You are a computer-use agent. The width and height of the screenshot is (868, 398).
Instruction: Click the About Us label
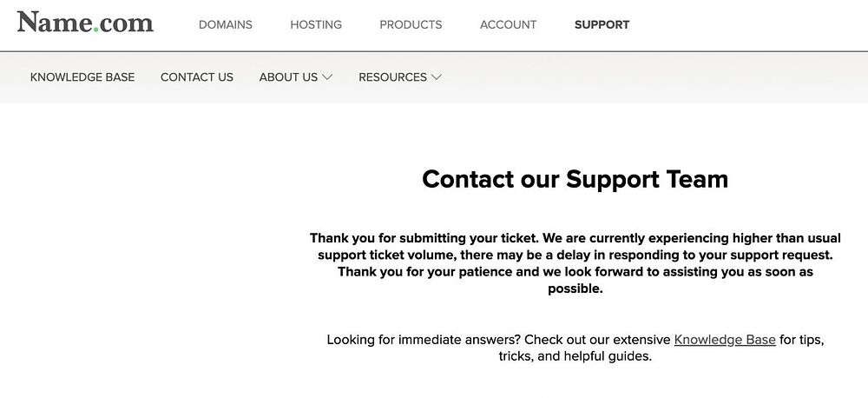(x=288, y=77)
